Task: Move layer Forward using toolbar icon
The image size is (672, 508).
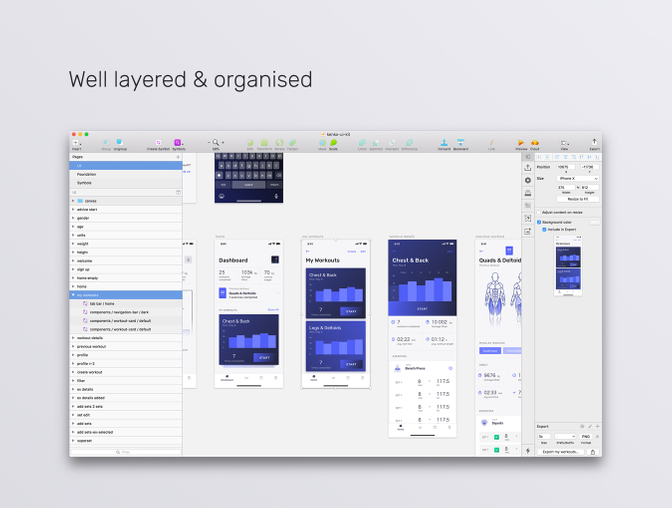Action: pos(444,143)
